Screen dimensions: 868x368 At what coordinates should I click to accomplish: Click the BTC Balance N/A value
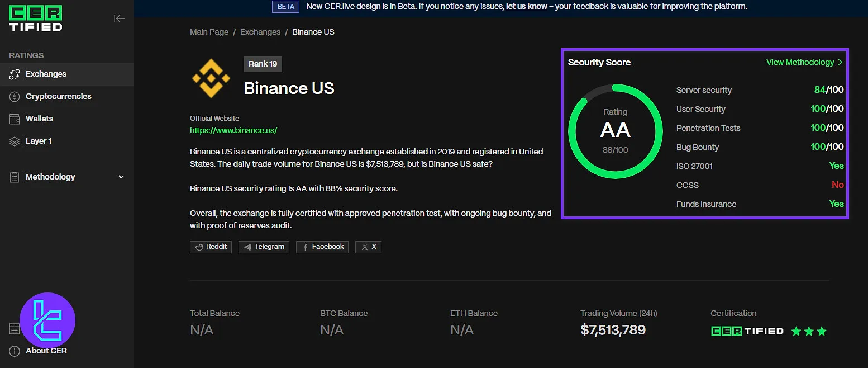(x=332, y=330)
